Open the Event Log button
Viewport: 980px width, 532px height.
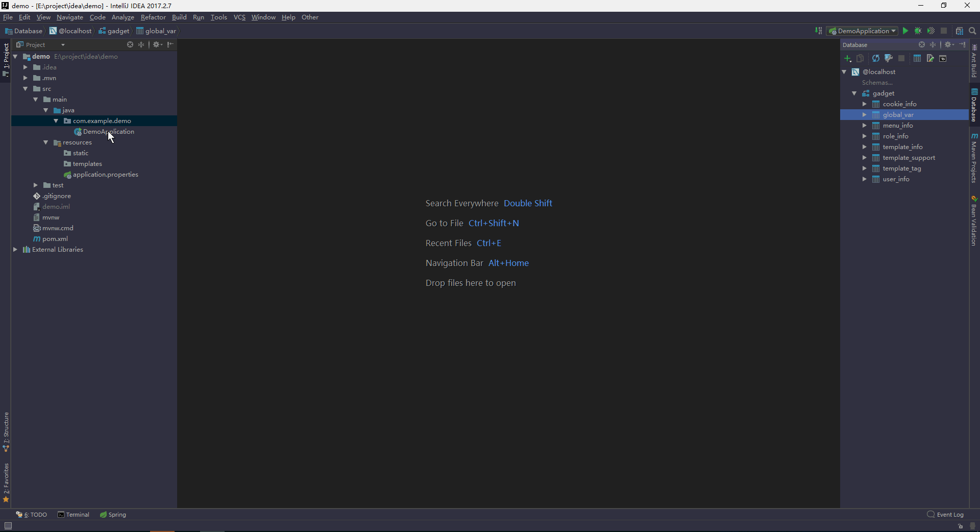(945, 515)
